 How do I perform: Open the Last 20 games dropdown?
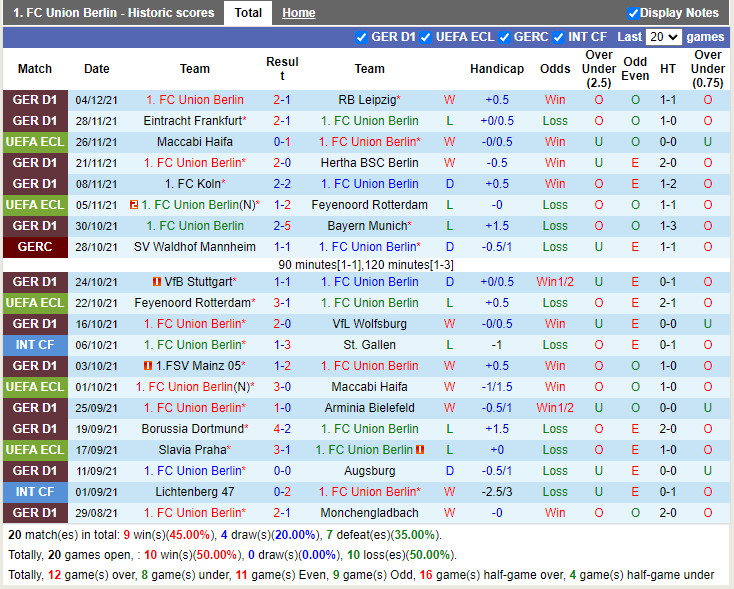pyautogui.click(x=663, y=37)
